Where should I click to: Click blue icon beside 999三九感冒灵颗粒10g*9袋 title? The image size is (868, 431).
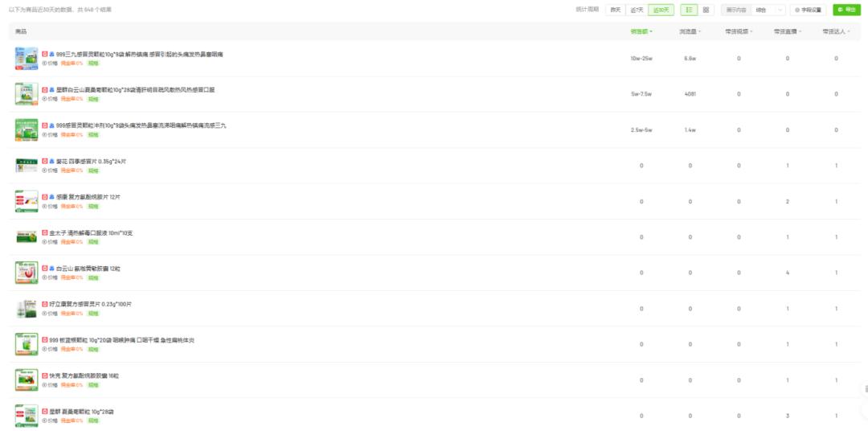pyautogui.click(x=52, y=55)
